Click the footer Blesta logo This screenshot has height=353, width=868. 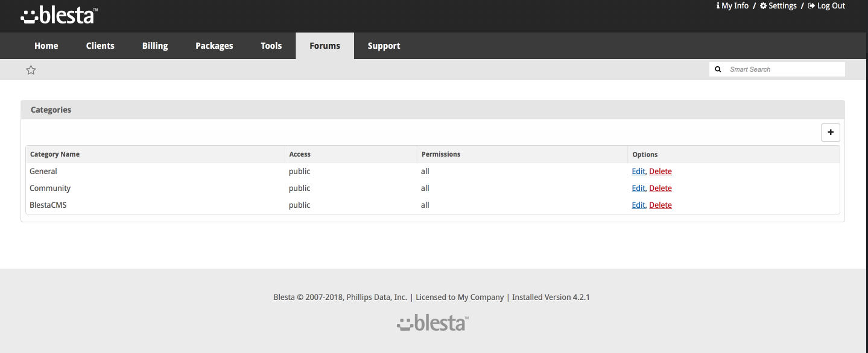click(433, 323)
